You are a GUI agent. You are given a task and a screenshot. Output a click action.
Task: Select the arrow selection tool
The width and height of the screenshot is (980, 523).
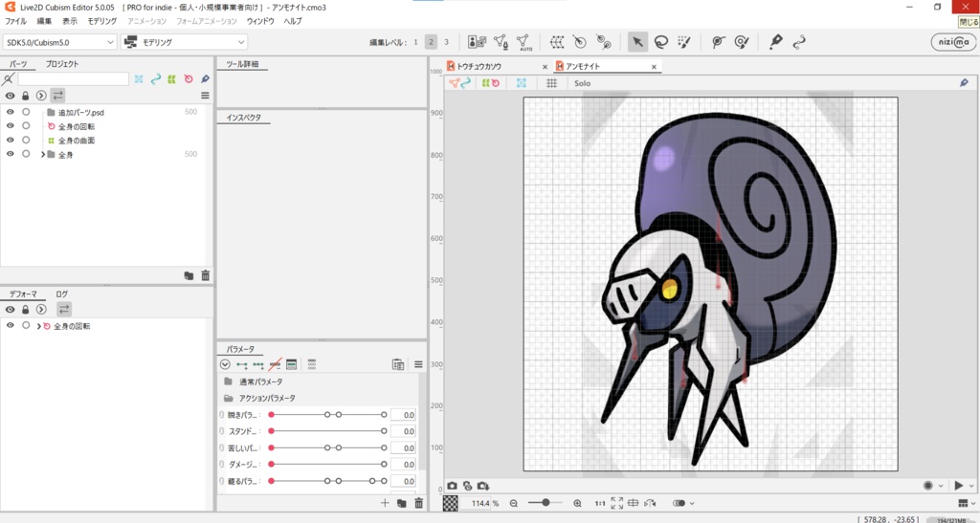click(x=637, y=42)
